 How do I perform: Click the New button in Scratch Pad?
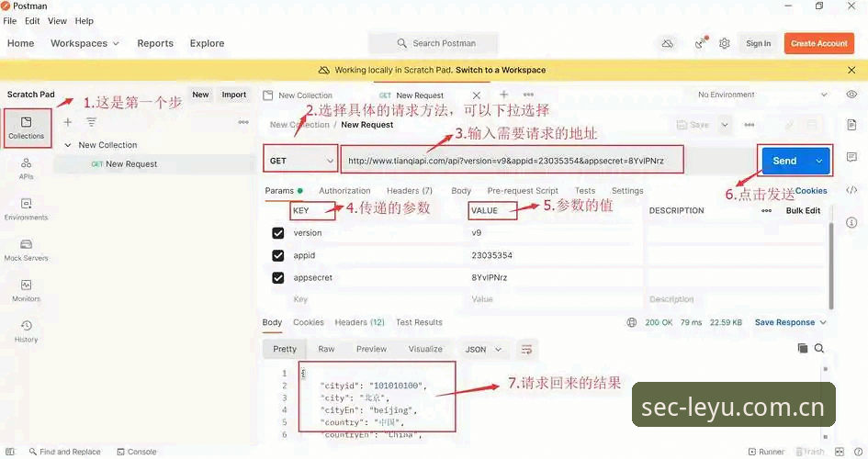tap(200, 95)
